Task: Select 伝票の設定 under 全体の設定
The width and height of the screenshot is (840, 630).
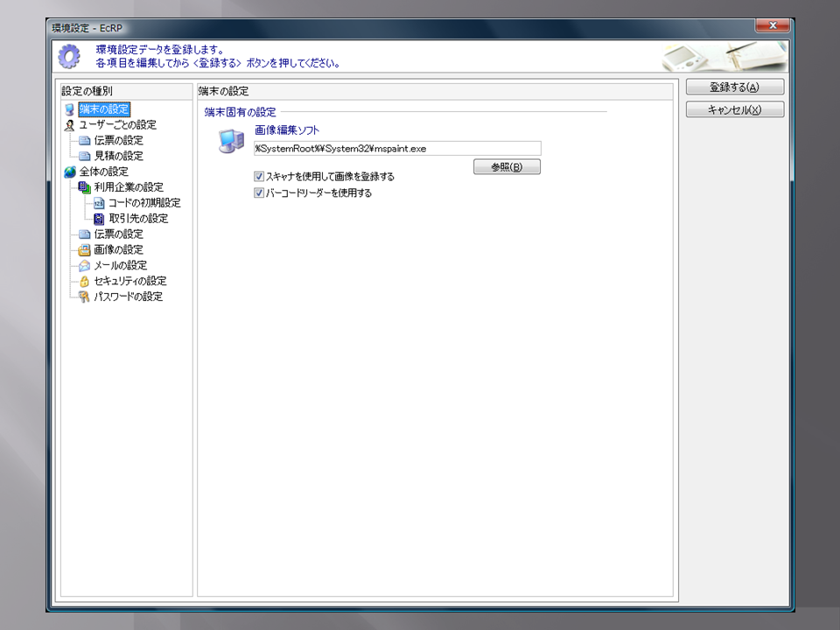Action: pyautogui.click(x=118, y=234)
